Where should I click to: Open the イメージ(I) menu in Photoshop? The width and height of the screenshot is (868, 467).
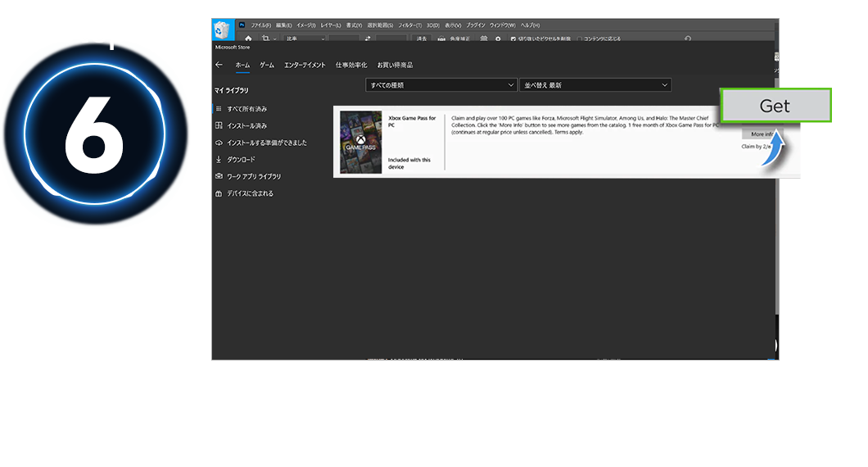click(306, 25)
